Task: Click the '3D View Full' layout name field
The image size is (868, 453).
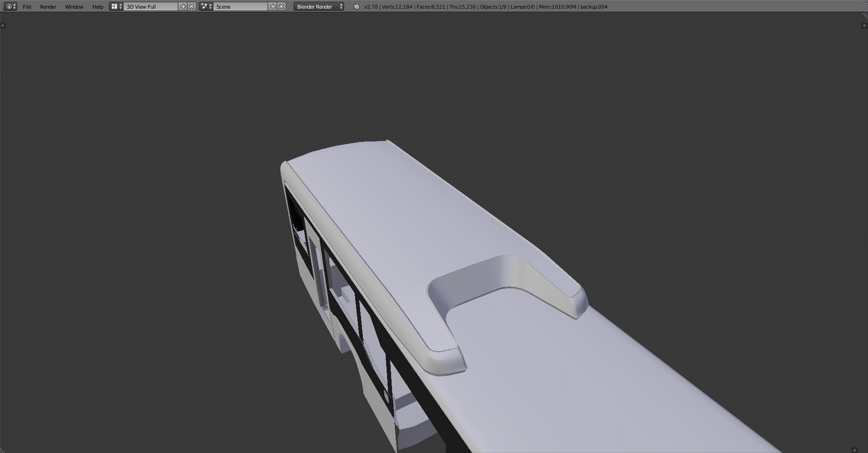Action: coord(150,7)
